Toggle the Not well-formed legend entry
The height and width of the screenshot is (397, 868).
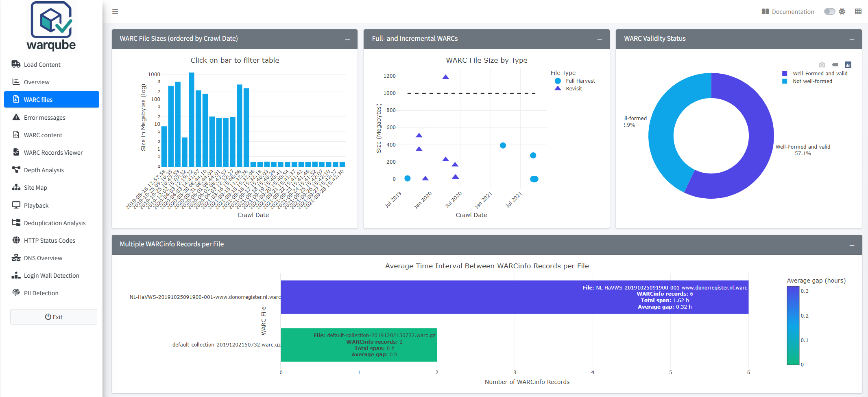pyautogui.click(x=807, y=81)
